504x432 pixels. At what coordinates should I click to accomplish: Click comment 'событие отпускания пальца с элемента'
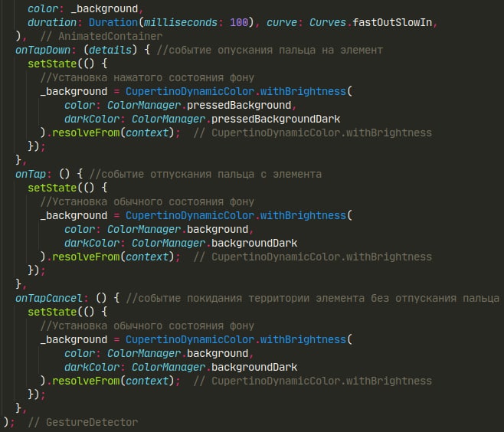click(x=211, y=174)
